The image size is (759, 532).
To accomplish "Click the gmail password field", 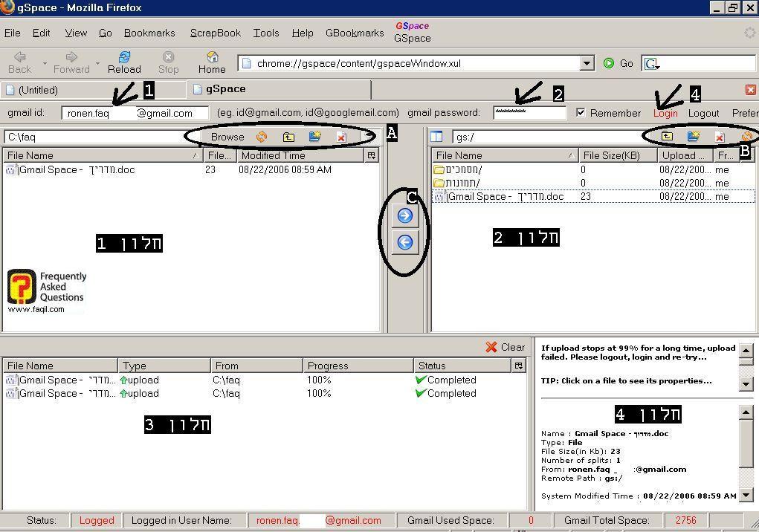I will click(x=529, y=113).
